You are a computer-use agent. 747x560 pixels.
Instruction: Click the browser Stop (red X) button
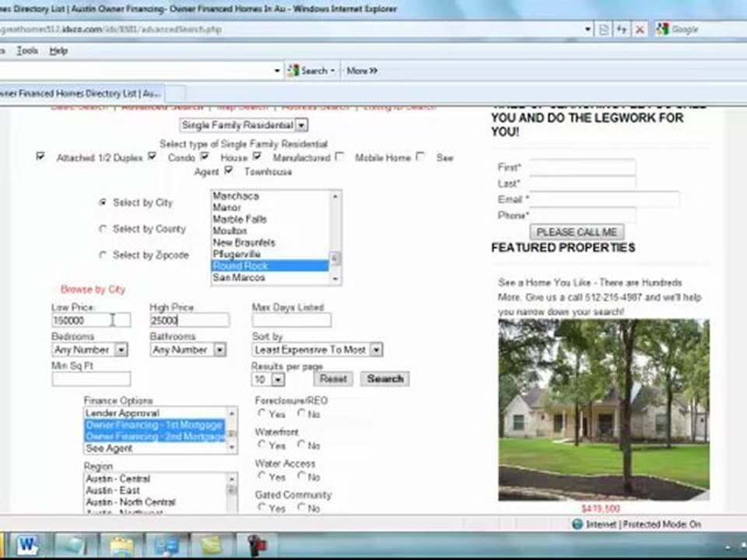640,30
